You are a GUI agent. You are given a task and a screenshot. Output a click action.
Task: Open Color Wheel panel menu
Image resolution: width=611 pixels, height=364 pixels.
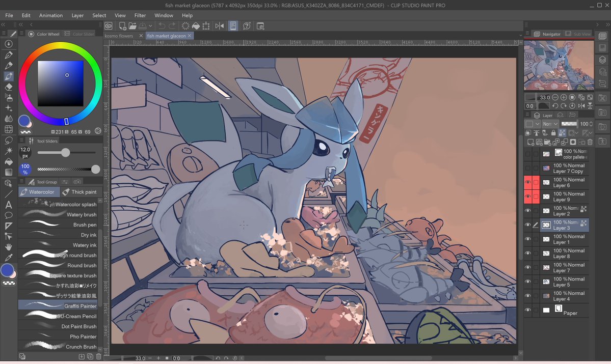(22, 34)
